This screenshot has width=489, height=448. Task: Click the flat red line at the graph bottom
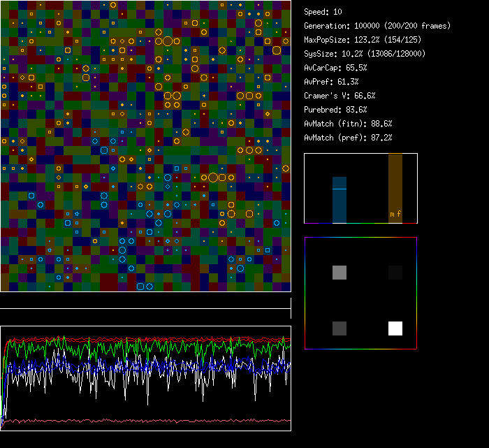145,421
